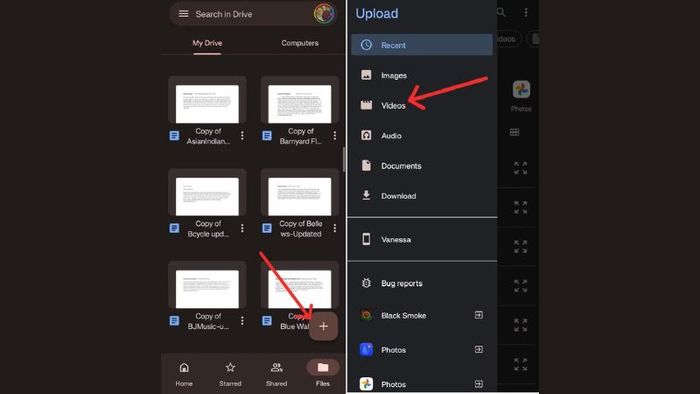Select Audio in Upload panel

(x=422, y=136)
